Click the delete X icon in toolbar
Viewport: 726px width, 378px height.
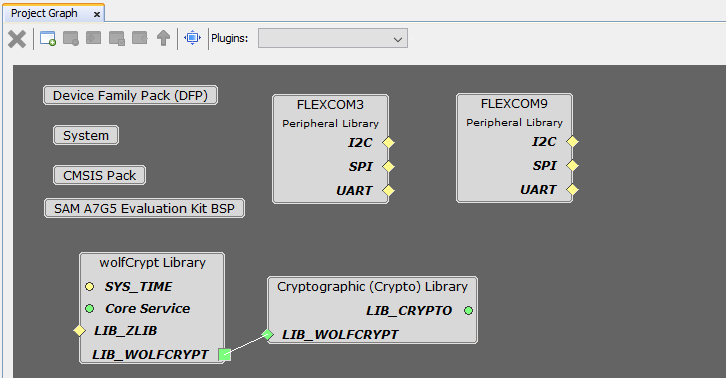coord(17,39)
